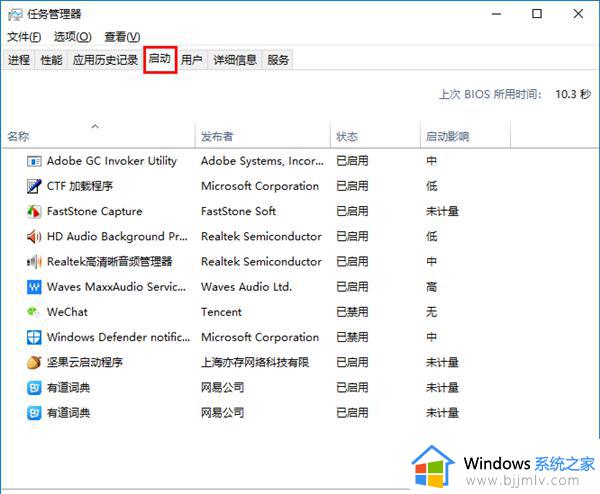Switch to the 详细信息 tab
Image resolution: width=600 pixels, height=494 pixels.
pos(235,60)
